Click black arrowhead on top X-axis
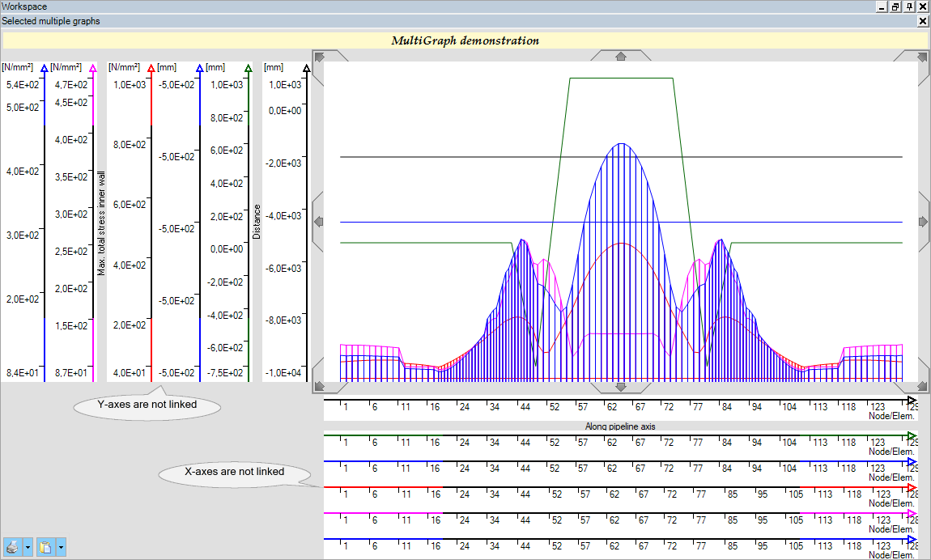Image resolution: width=931 pixels, height=560 pixels. [x=912, y=400]
